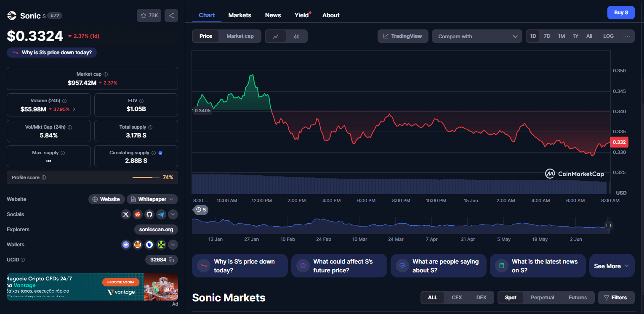Show Futures markets
This screenshot has height=314, width=644.
(577, 298)
